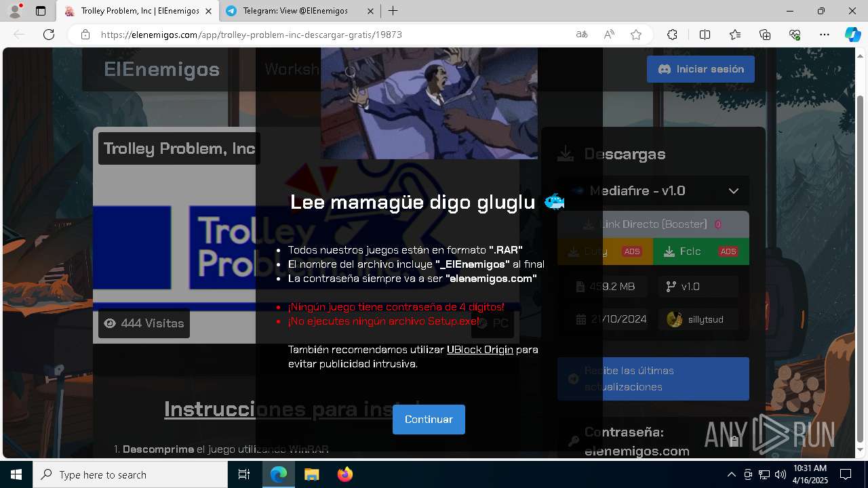Open the Windows Start menu
This screenshot has height=488, width=868.
[16, 474]
